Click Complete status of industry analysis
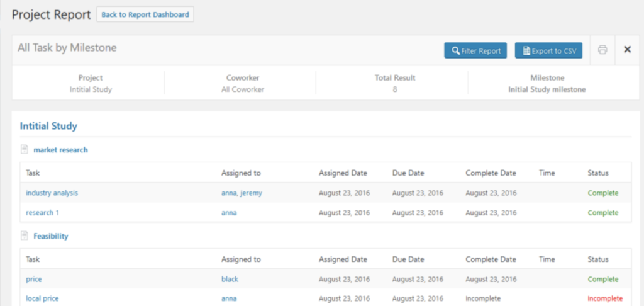The height and width of the screenshot is (306, 644). pyautogui.click(x=603, y=193)
